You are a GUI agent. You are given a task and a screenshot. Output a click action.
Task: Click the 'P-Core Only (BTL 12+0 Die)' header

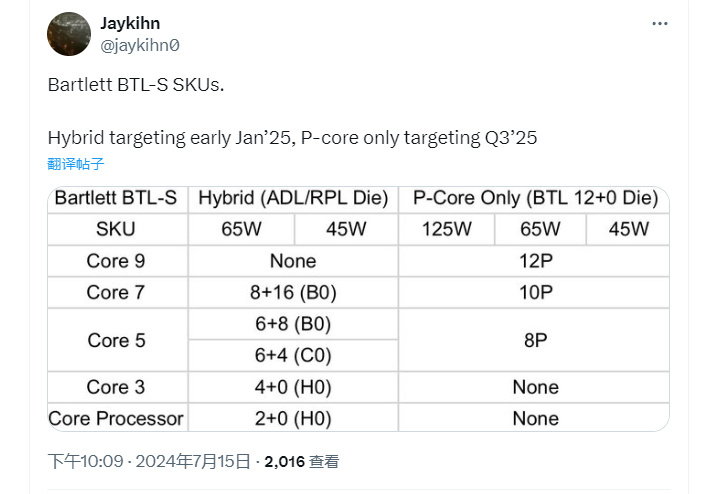[x=535, y=198]
